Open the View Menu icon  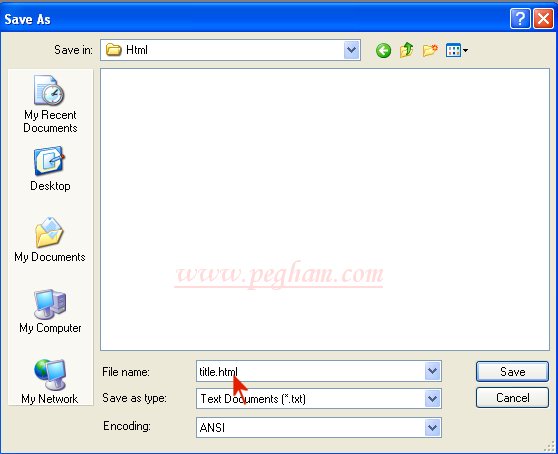(x=457, y=51)
